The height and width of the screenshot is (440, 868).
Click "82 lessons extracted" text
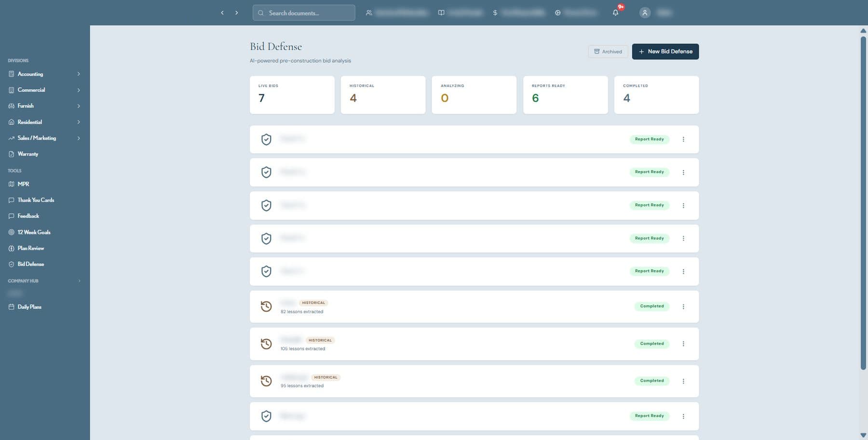[302, 312]
